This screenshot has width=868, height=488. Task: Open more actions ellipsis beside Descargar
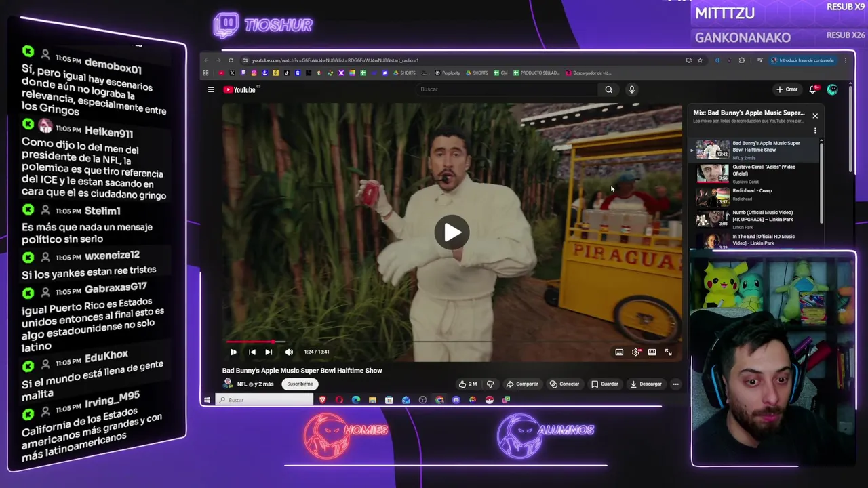click(675, 384)
